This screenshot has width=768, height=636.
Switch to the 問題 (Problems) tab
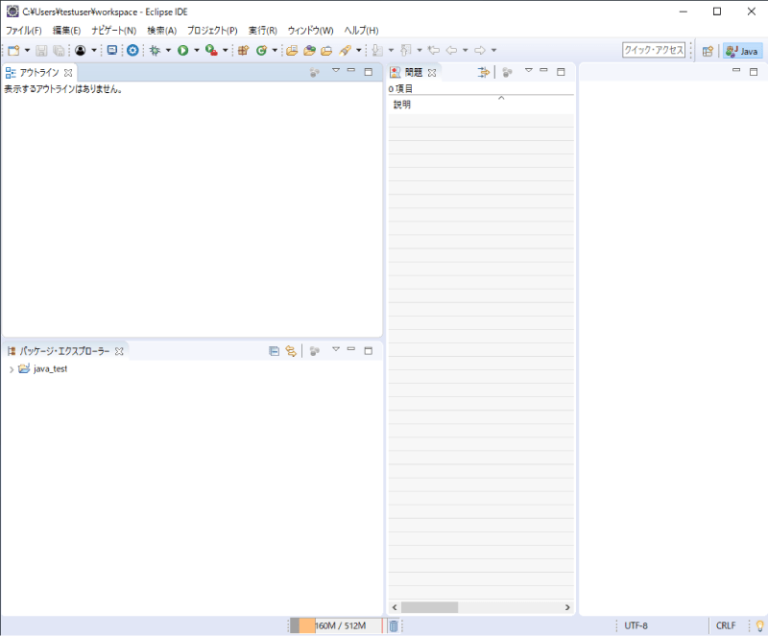coord(413,72)
